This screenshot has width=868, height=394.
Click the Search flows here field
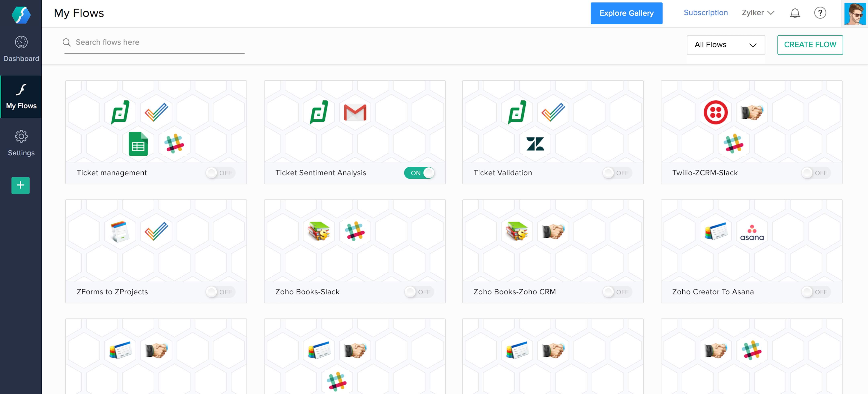pos(154,42)
